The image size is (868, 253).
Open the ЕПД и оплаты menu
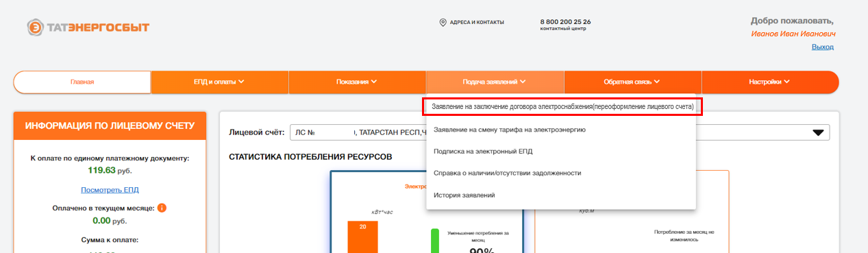pyautogui.click(x=219, y=82)
